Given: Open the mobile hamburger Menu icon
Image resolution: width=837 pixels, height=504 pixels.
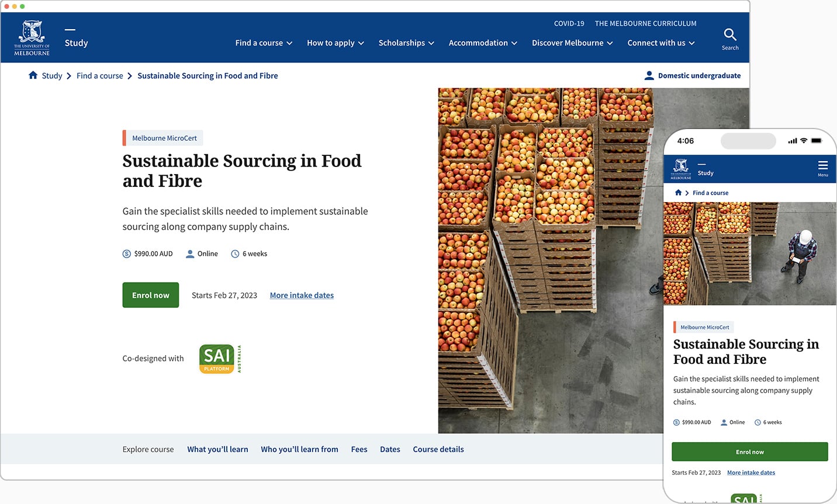Looking at the screenshot, I should coord(822,166).
